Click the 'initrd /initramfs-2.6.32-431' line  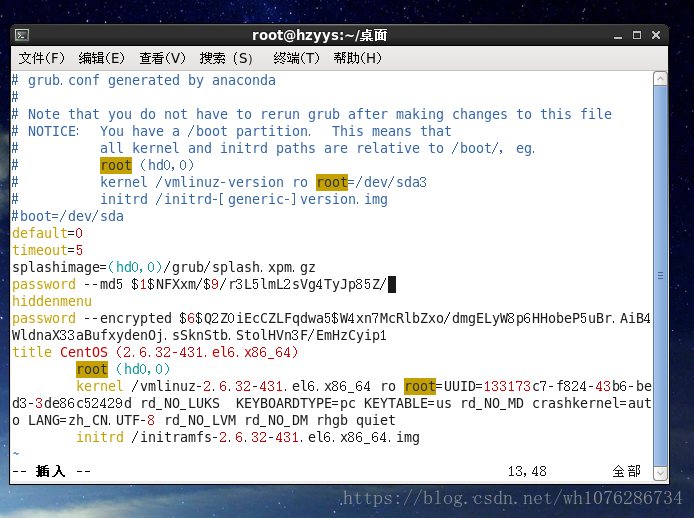click(248, 437)
